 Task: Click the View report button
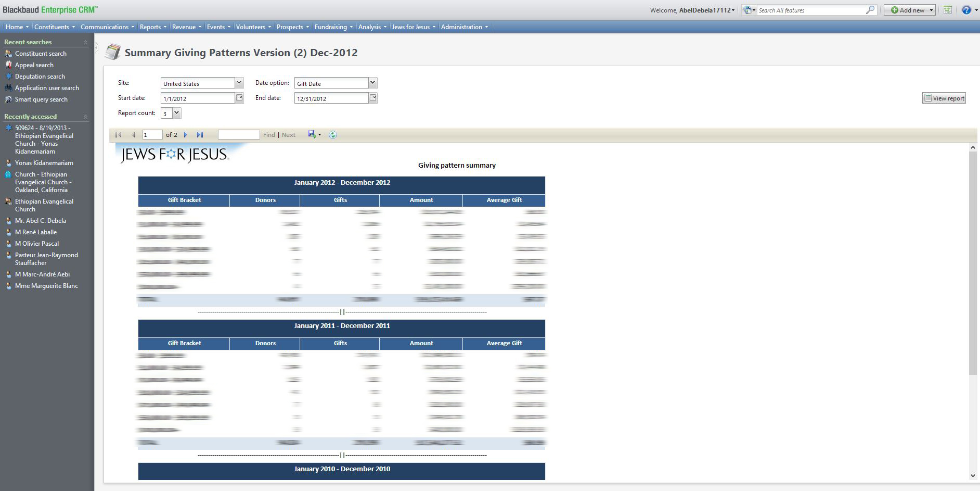(944, 98)
